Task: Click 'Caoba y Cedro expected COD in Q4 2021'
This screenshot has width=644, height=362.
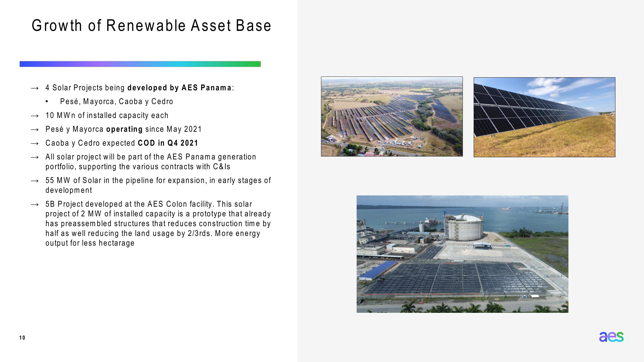Action: (122, 143)
